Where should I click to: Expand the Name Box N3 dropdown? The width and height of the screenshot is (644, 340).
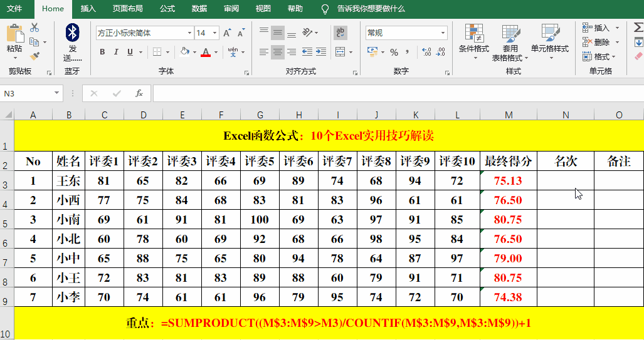[56, 93]
